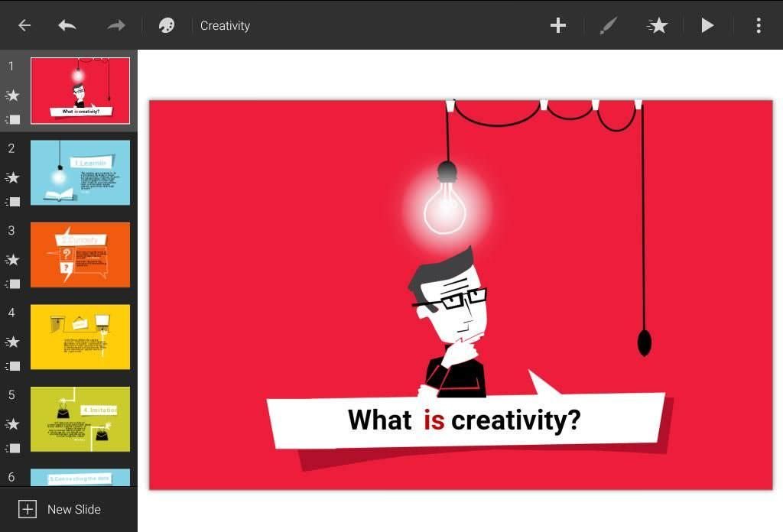Select slide 2 thumbnail with blue background
783x532 pixels.
tap(80, 172)
